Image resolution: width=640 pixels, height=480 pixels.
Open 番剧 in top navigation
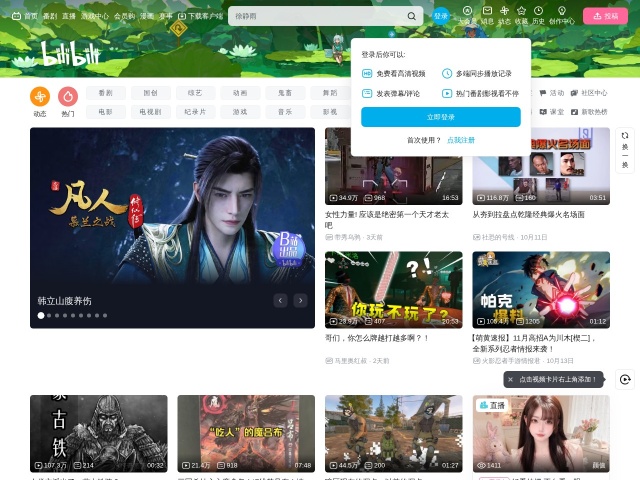coord(50,16)
